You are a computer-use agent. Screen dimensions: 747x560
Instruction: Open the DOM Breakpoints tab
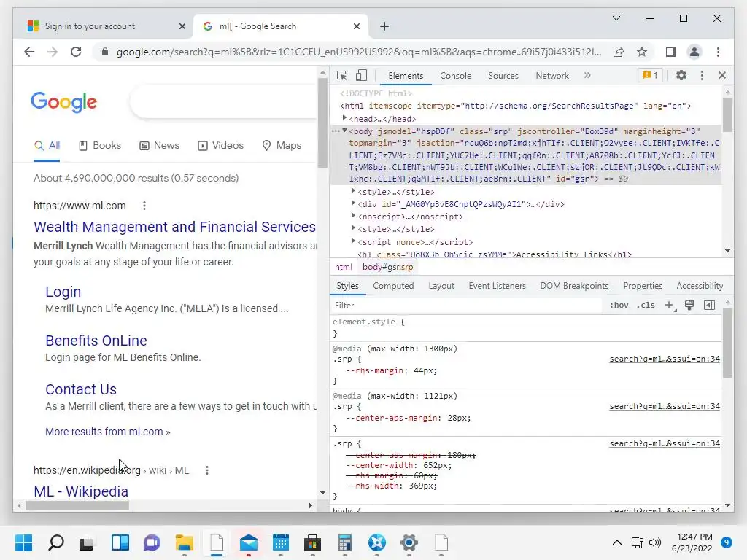coord(574,286)
